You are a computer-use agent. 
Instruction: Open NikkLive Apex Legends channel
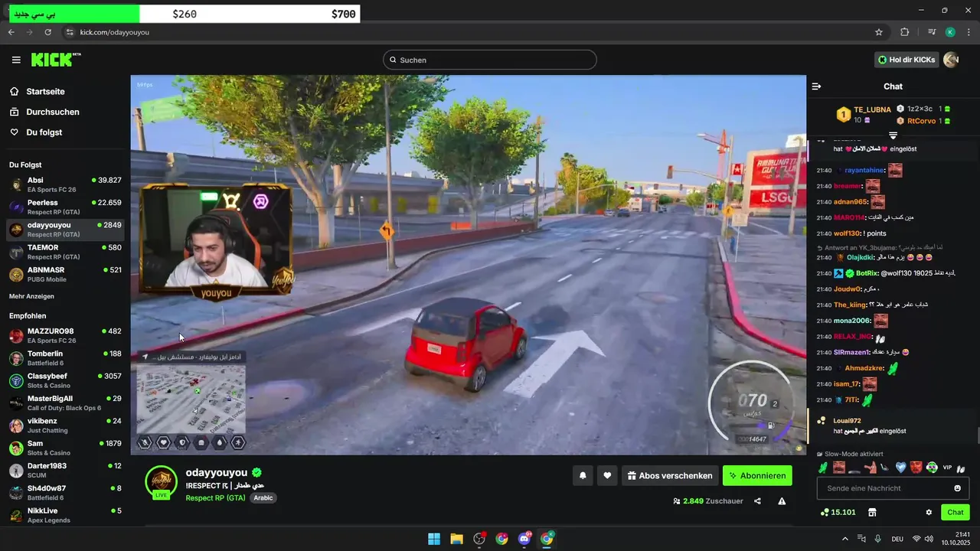tap(65, 515)
